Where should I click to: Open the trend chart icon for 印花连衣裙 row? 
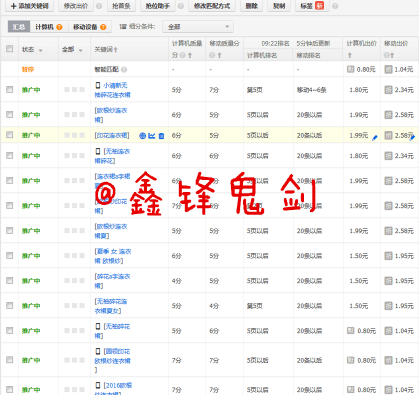152,136
